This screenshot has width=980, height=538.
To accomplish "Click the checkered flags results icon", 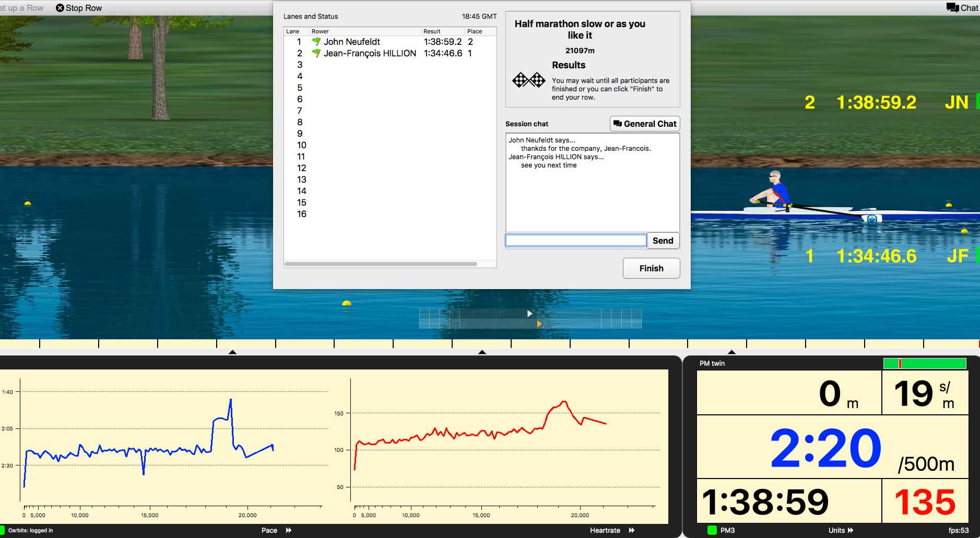I will (x=528, y=80).
